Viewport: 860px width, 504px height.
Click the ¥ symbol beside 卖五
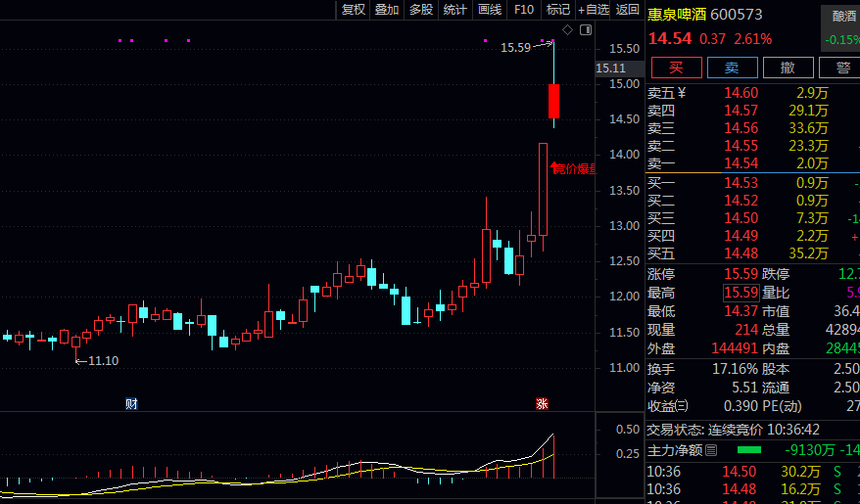coord(682,93)
